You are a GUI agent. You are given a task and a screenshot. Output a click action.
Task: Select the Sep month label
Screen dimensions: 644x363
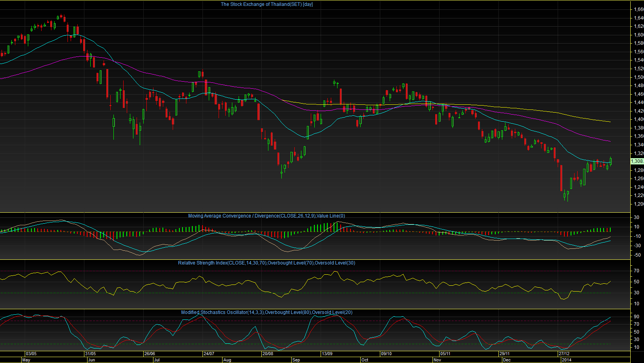click(296, 360)
